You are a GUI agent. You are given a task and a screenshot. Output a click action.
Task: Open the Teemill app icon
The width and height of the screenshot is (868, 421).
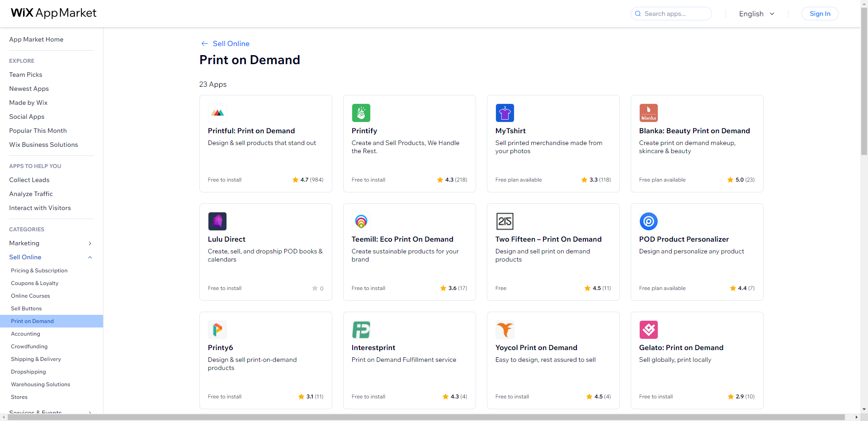361,221
